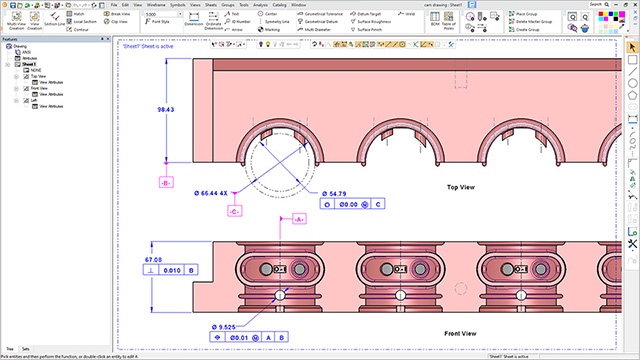
Task: Select the arrow pointer tool in right toolbar
Action: [x=632, y=48]
